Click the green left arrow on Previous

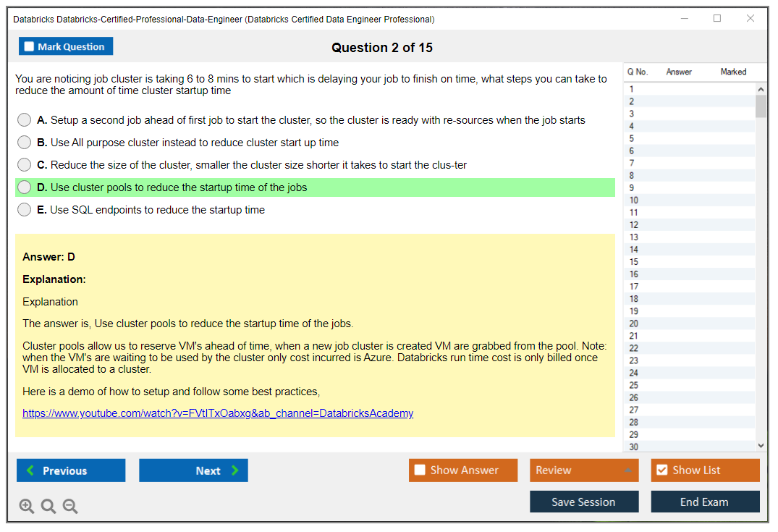(30, 470)
